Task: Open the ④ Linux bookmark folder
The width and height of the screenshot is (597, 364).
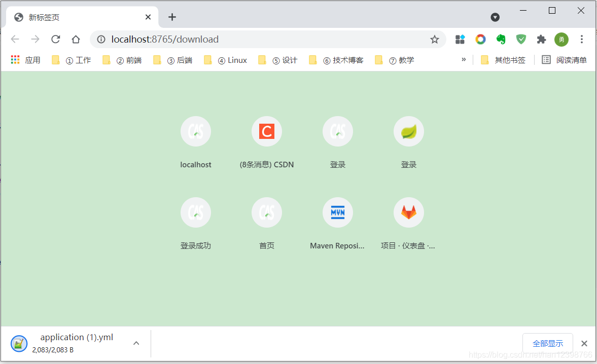Action: (x=225, y=60)
